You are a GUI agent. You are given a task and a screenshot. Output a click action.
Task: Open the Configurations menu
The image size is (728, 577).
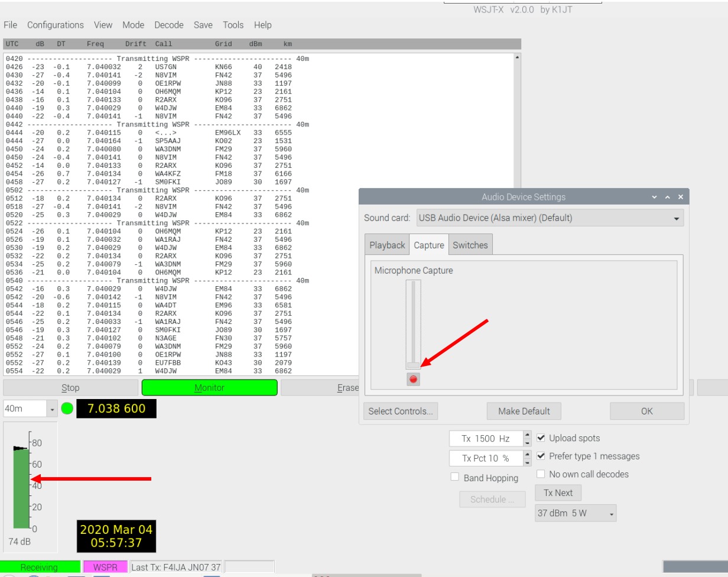[x=56, y=25]
